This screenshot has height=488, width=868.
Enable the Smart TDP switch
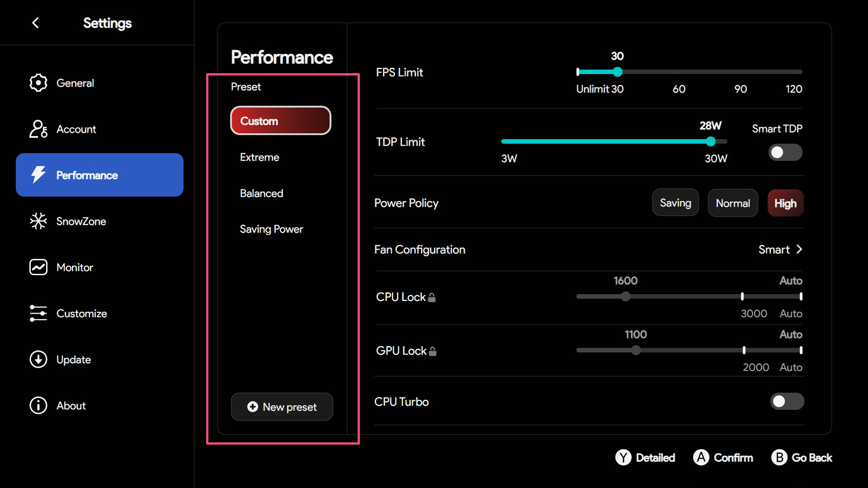pyautogui.click(x=785, y=152)
